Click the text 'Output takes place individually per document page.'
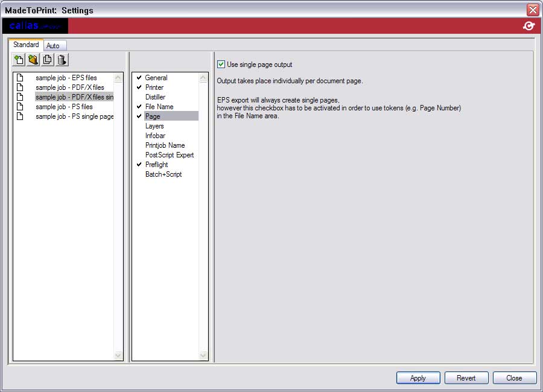 coord(290,81)
